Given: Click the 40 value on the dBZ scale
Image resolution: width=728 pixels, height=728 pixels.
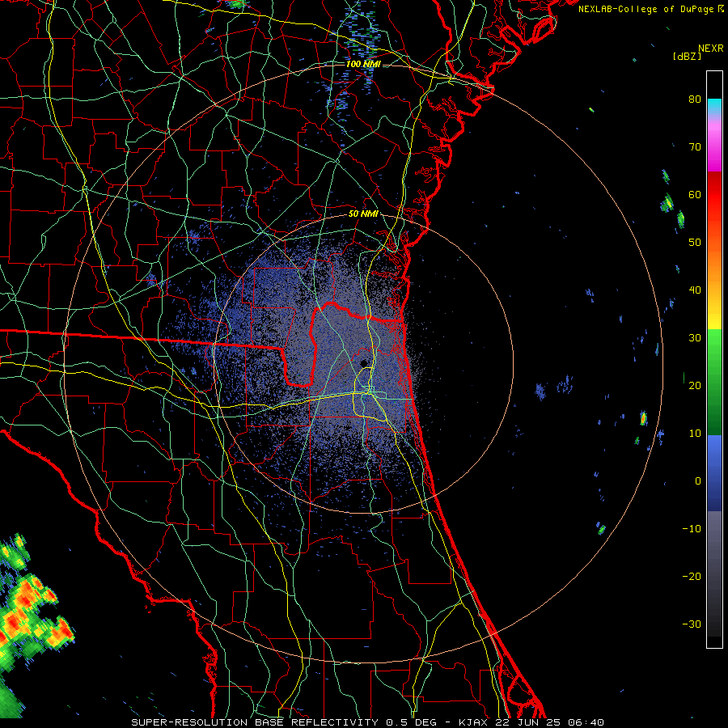Looking at the screenshot, I should click(x=695, y=290).
